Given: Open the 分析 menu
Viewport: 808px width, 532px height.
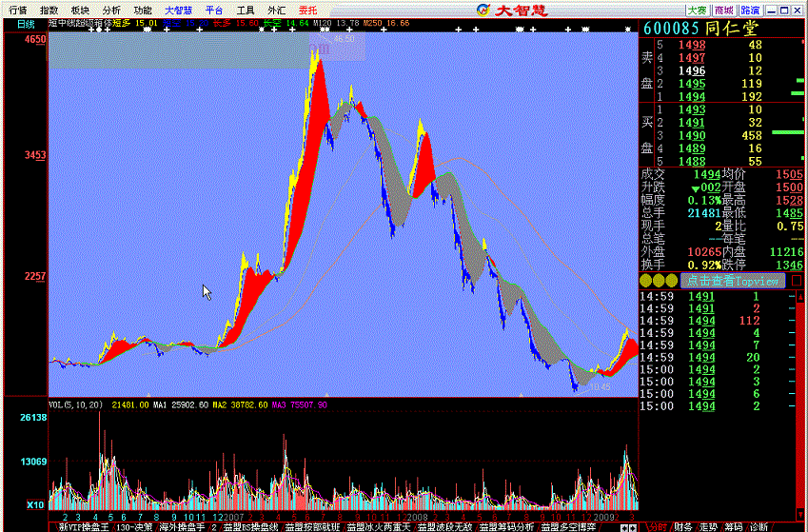Looking at the screenshot, I should click(x=111, y=10).
